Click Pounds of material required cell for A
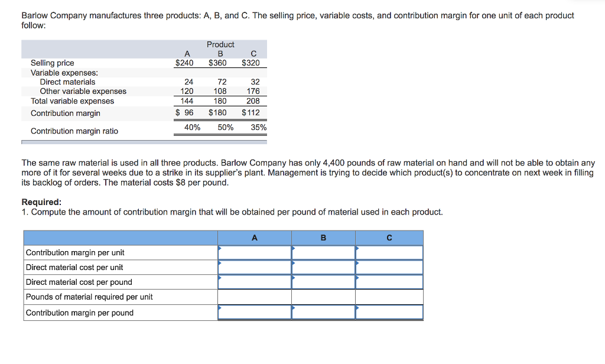Viewport: 605px width, 364px height. 255,297
